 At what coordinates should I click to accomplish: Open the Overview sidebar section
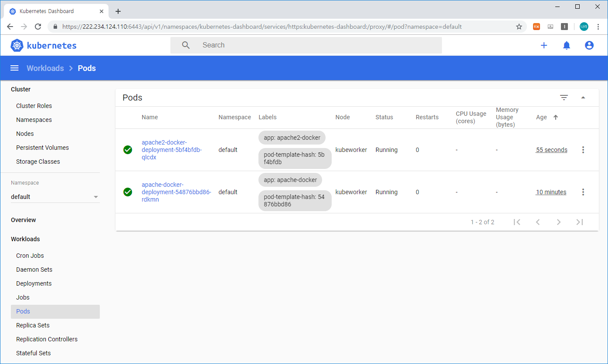(24, 220)
